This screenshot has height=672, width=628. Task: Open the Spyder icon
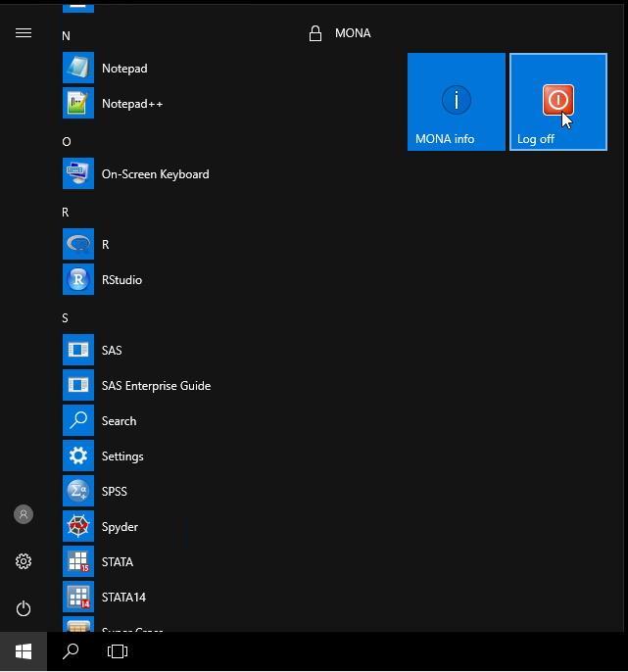pos(78,526)
